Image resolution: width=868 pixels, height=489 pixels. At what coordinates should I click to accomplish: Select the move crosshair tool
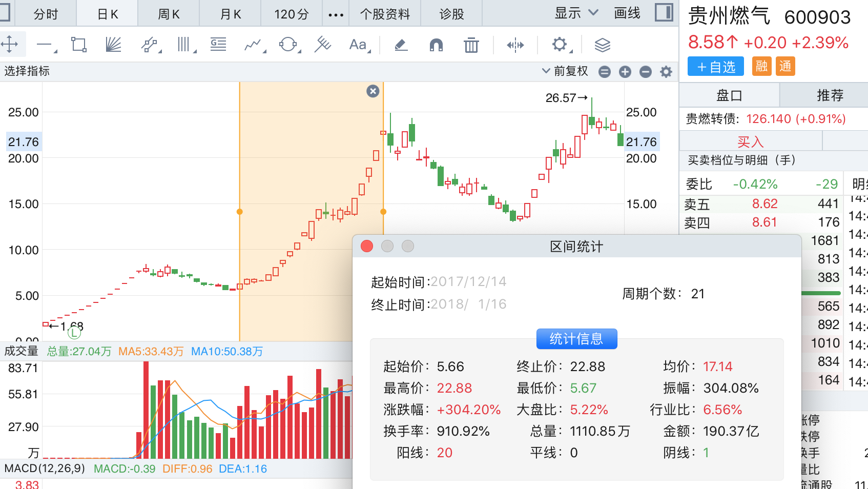(x=10, y=45)
